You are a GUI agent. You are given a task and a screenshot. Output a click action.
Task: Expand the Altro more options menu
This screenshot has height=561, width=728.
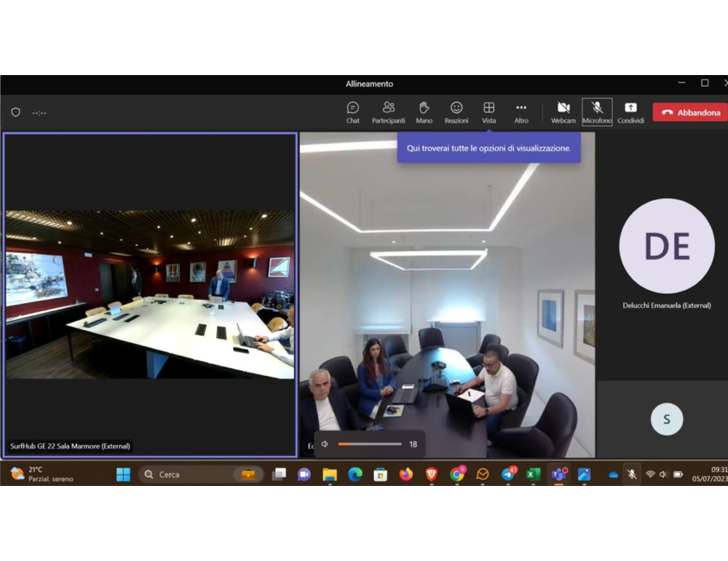coord(521,112)
